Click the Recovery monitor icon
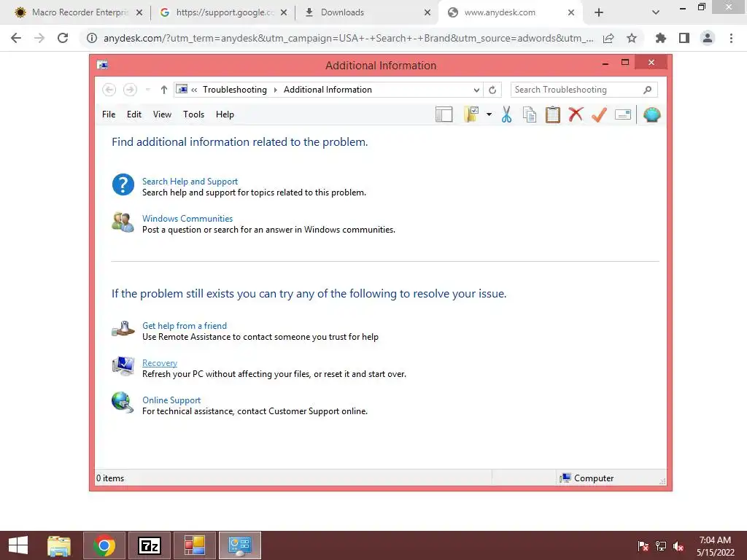This screenshot has width=747, height=560. coord(123,366)
